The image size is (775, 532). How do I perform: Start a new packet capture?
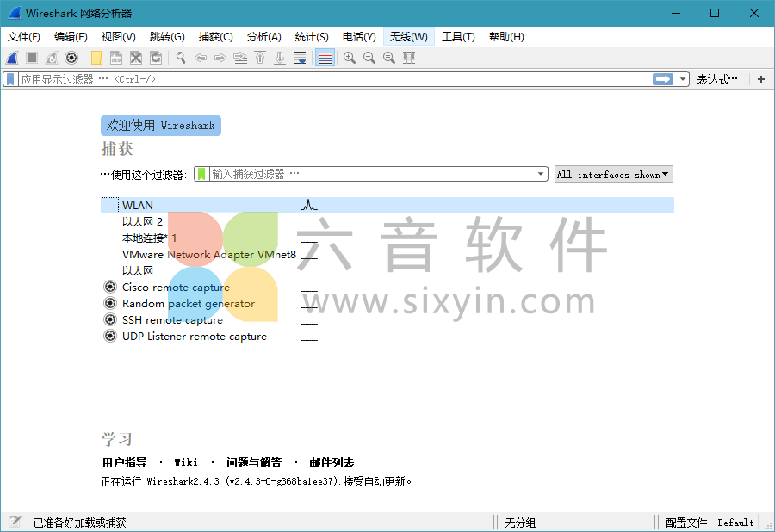point(10,58)
